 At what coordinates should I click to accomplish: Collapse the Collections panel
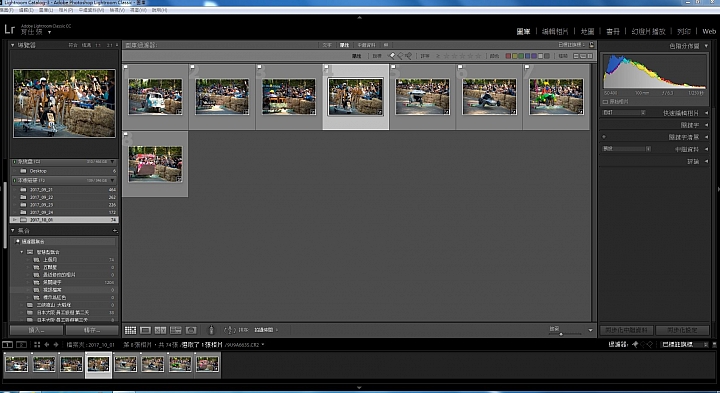coord(12,230)
